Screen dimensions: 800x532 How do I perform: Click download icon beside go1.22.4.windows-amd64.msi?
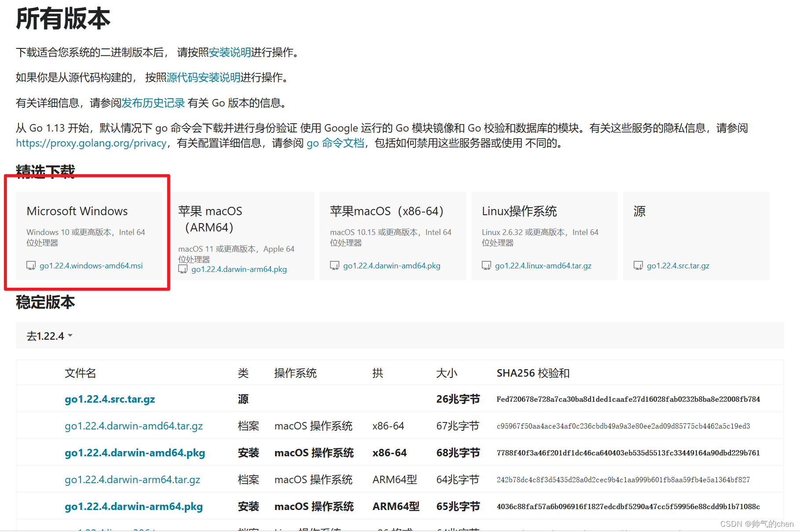(x=31, y=266)
